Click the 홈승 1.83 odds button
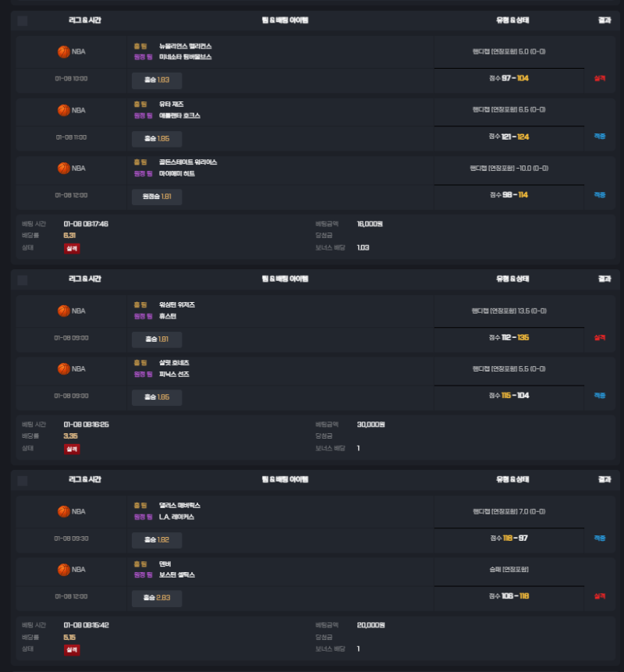 (157, 80)
